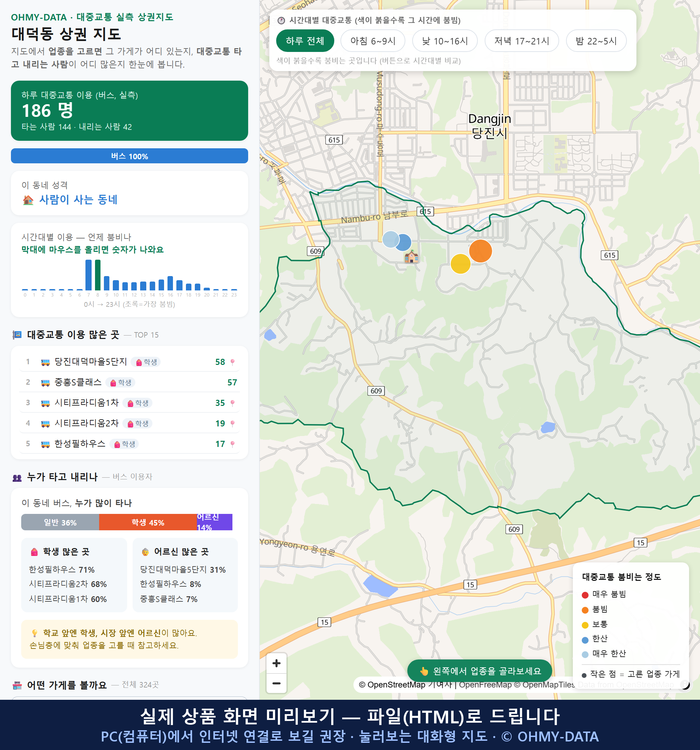Click the map pin on the 시티프라디움1차 row
Screen dimensions: 700x750
[232, 403]
